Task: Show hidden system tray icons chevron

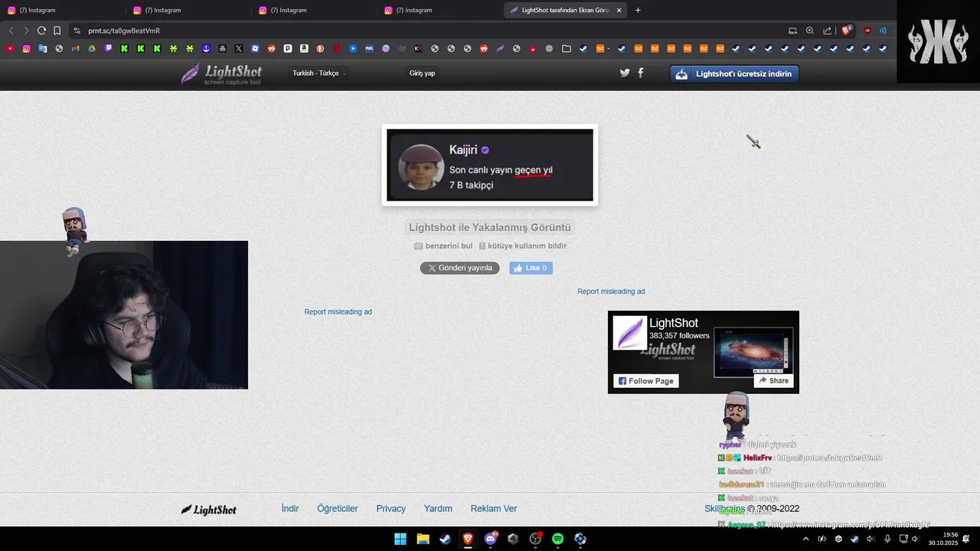Action: 805,539
